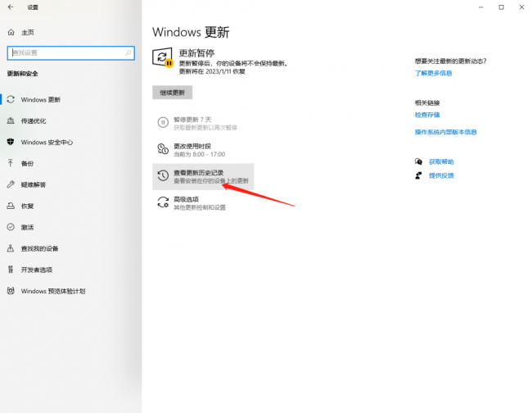
Task: Click the 开发者选项 tools icon
Action: pyautogui.click(x=11, y=270)
